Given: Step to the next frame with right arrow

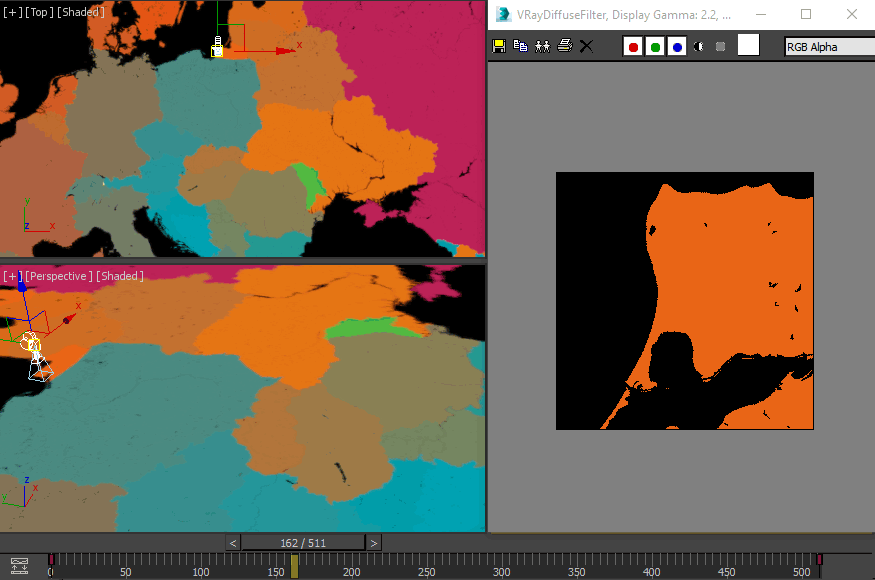Looking at the screenshot, I should (x=374, y=543).
